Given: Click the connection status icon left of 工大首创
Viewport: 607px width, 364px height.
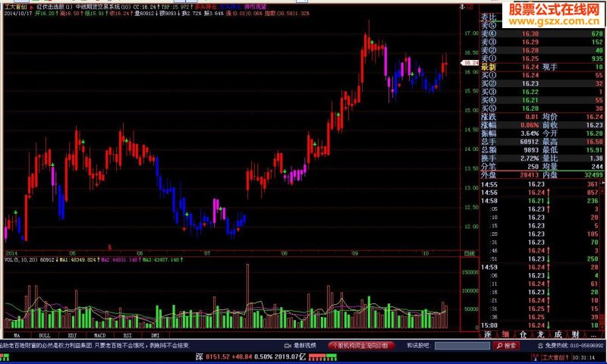Looking at the screenshot, I should (536, 357).
